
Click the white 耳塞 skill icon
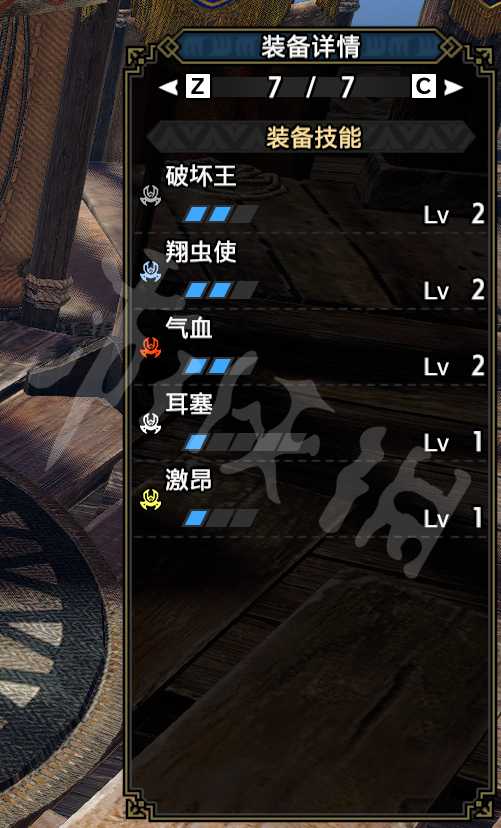tap(150, 424)
